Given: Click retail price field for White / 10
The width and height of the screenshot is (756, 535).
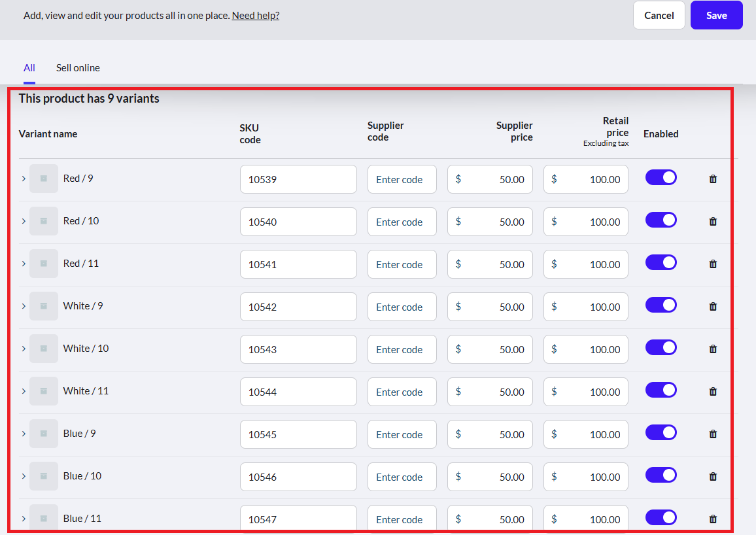Looking at the screenshot, I should (586, 349).
